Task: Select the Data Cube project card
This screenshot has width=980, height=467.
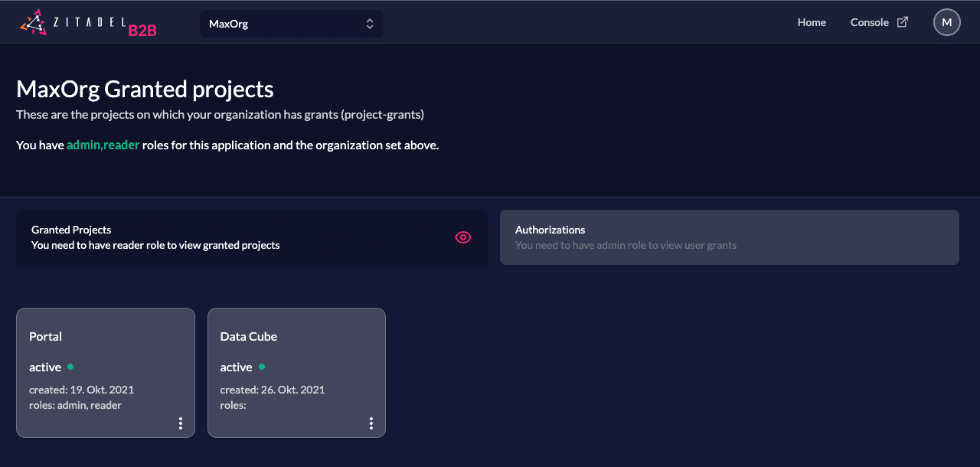Action: pyautogui.click(x=296, y=360)
